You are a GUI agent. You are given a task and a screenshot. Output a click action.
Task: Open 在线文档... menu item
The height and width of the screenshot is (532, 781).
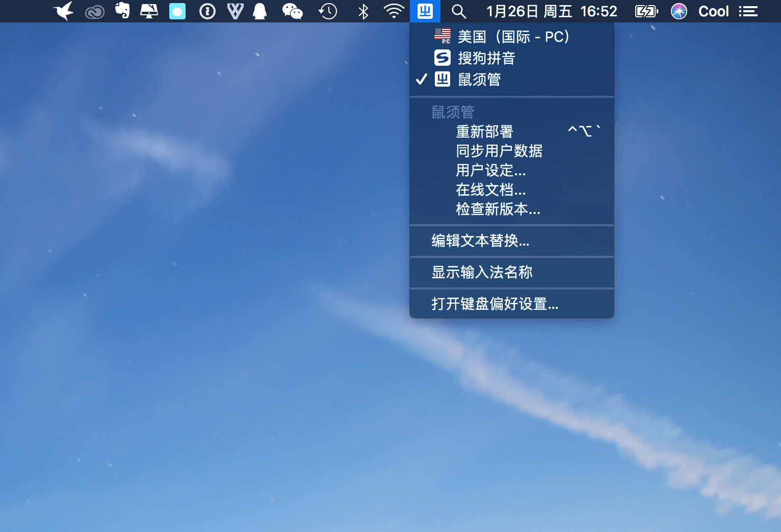512,190
